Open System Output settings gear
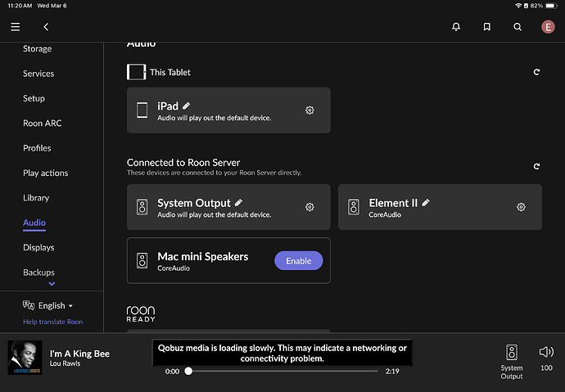This screenshot has height=392, width=565. (310, 207)
